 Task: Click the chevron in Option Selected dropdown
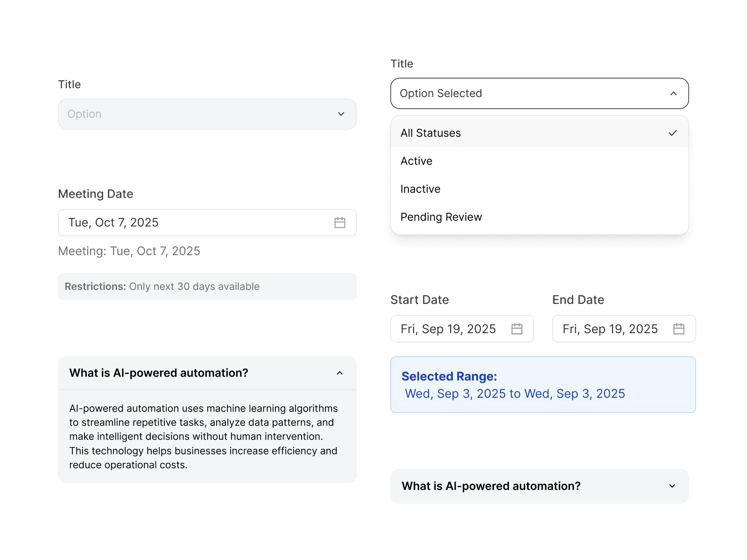pyautogui.click(x=673, y=93)
